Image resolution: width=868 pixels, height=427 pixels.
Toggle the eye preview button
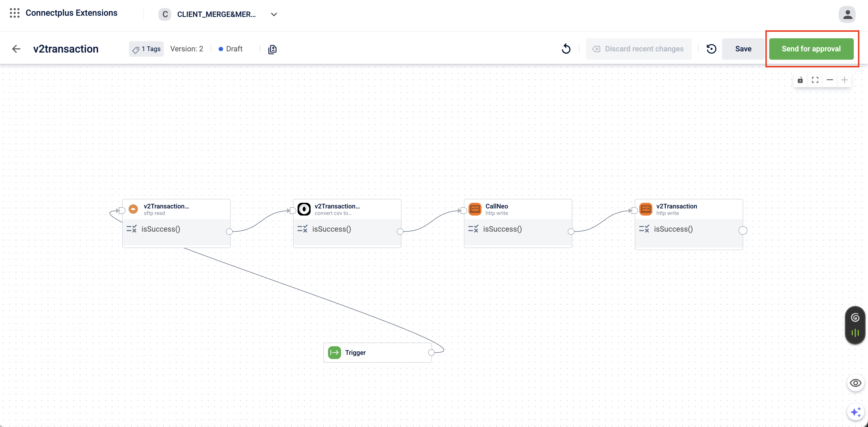(x=856, y=383)
